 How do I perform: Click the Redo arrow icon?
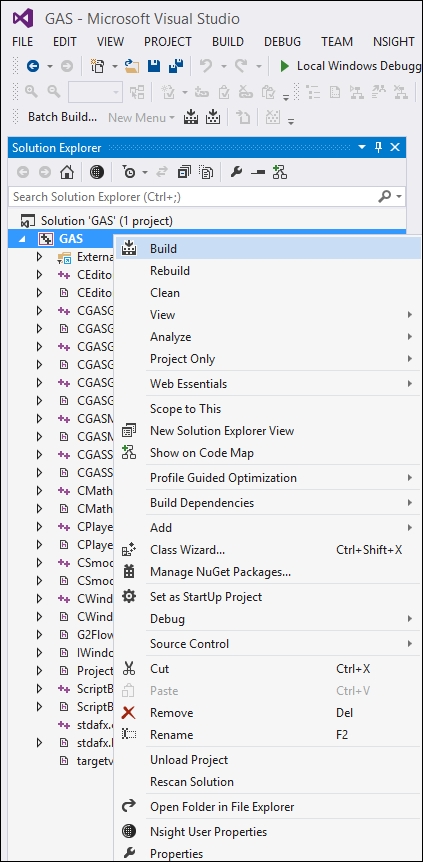(x=241, y=66)
